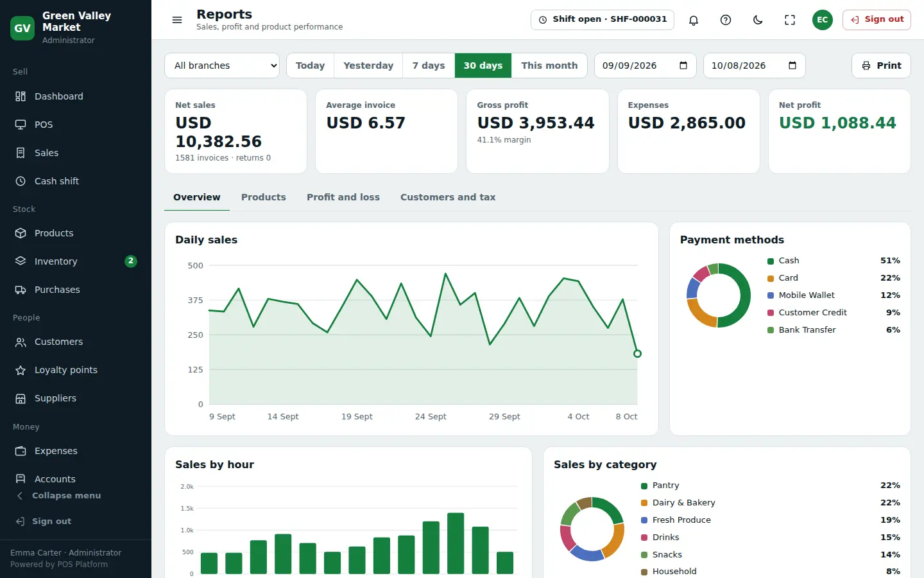The height and width of the screenshot is (578, 924).
Task: Click the Cash legend color swatch
Action: (771, 261)
